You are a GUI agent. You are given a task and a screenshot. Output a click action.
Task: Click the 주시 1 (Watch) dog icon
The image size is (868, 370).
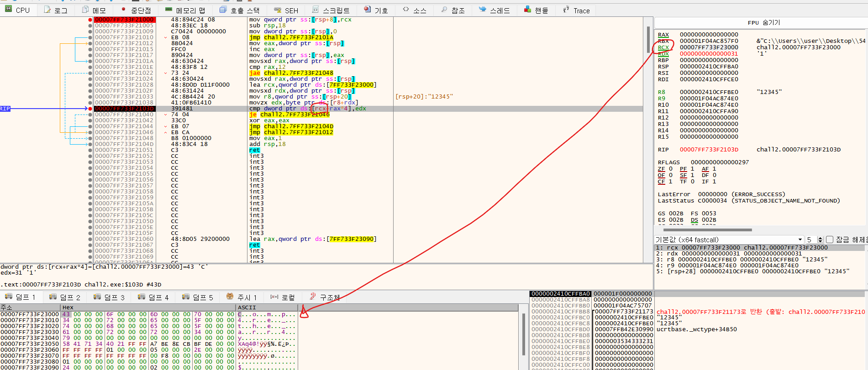pyautogui.click(x=230, y=297)
